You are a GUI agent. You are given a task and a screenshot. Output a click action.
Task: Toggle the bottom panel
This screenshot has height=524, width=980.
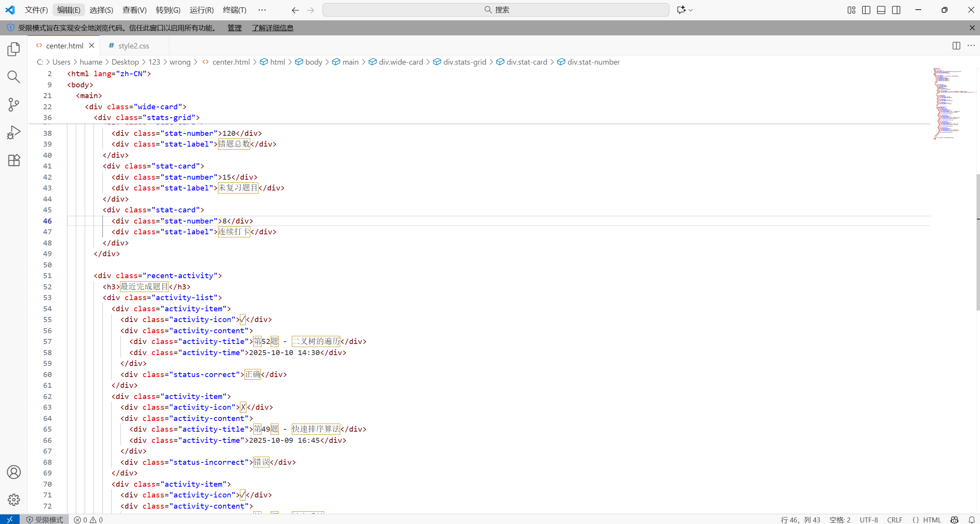(x=881, y=10)
